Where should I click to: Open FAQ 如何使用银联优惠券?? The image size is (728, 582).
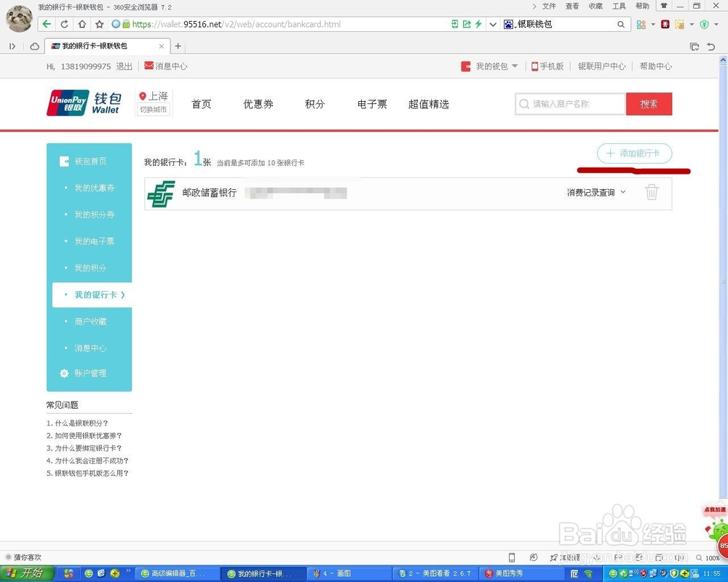(x=84, y=435)
